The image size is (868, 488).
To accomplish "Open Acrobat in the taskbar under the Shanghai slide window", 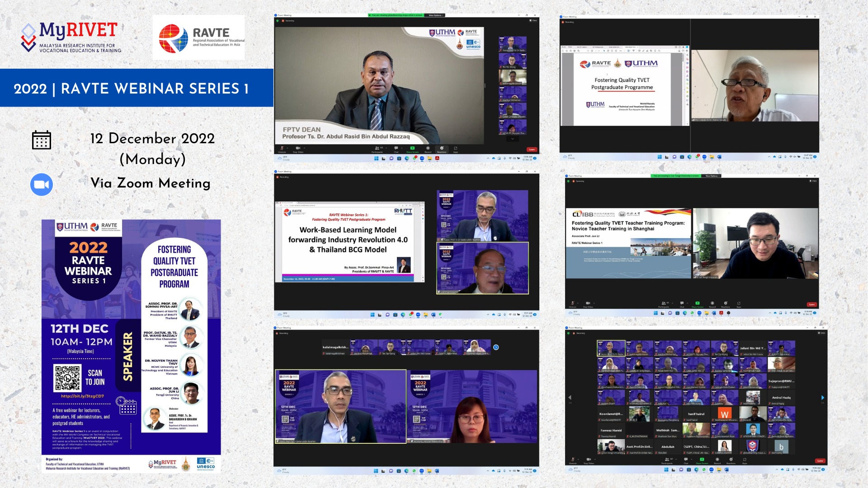I will 721,313.
